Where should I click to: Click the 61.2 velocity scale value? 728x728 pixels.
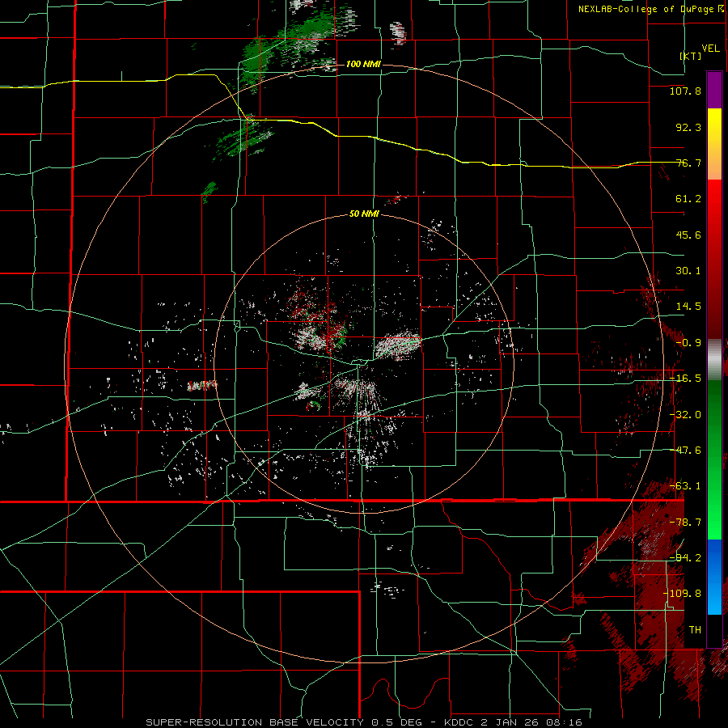[x=688, y=199]
